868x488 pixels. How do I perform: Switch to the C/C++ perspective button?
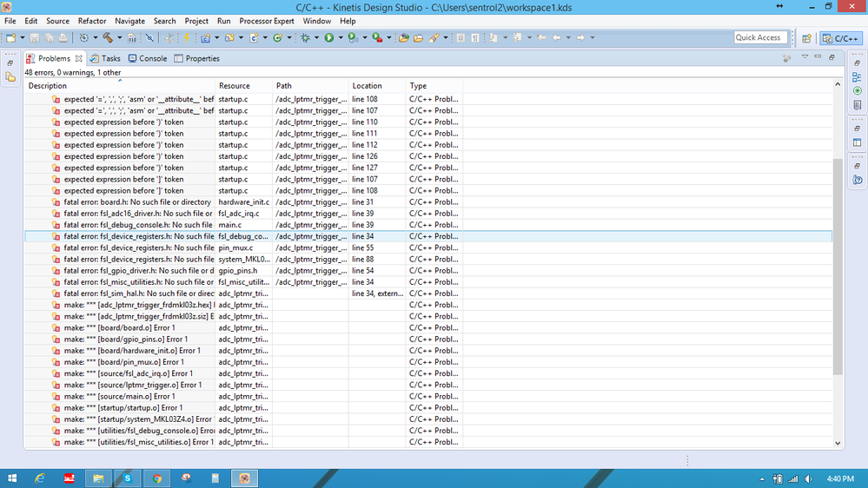click(840, 38)
